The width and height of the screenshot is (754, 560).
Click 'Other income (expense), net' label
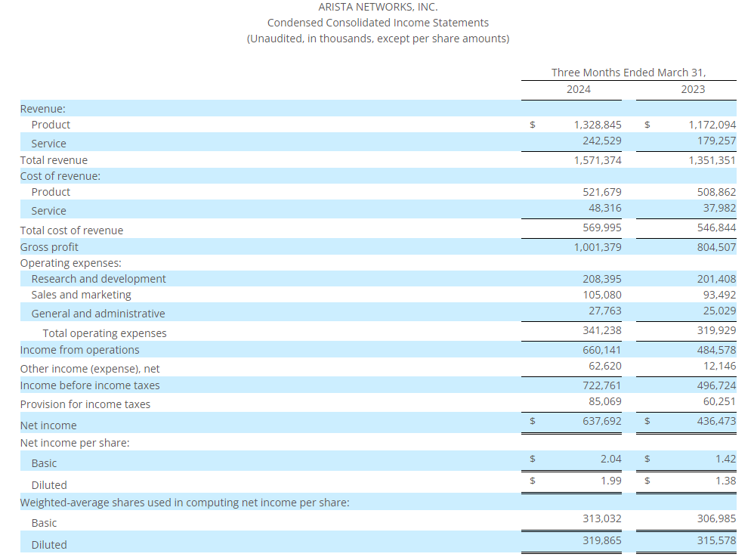pos(90,369)
